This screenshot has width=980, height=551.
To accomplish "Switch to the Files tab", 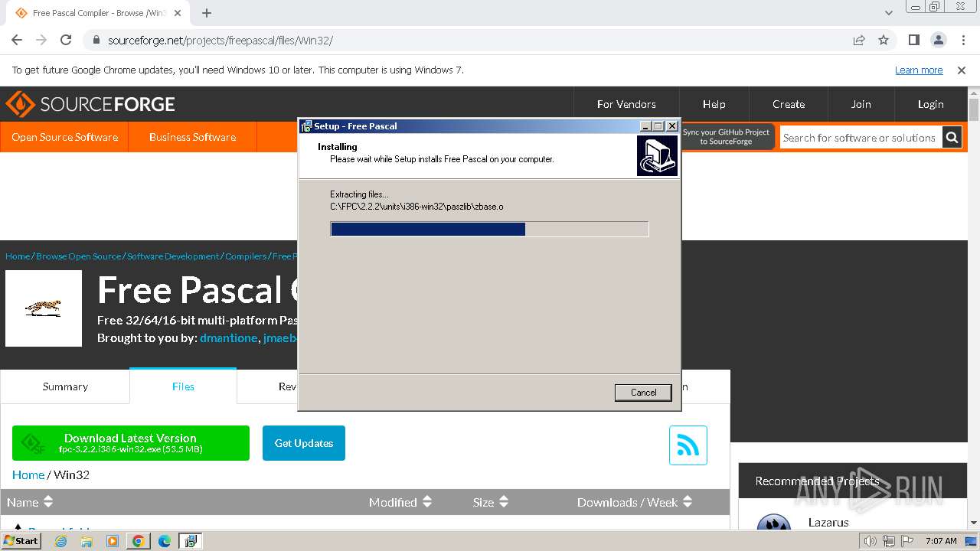I will (183, 386).
